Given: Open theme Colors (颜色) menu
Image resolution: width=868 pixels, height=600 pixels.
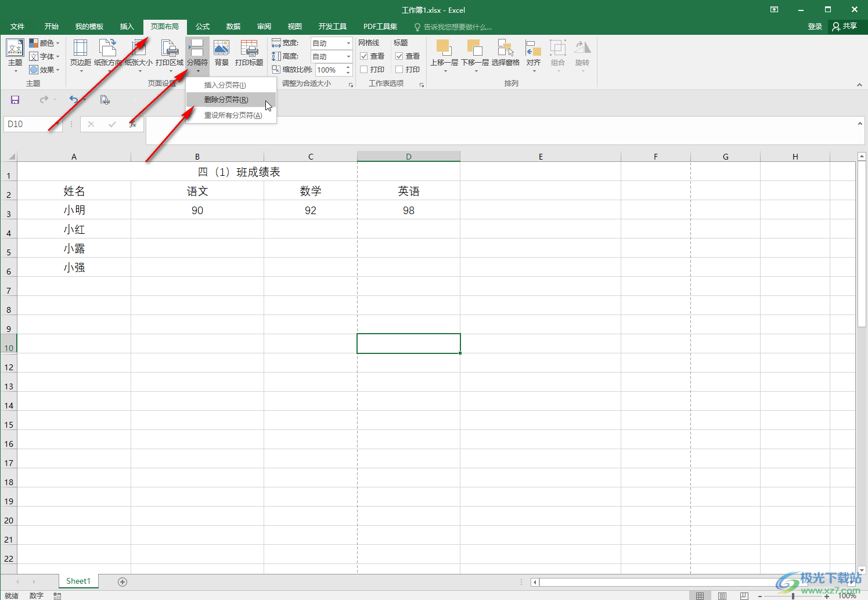Looking at the screenshot, I should [45, 43].
